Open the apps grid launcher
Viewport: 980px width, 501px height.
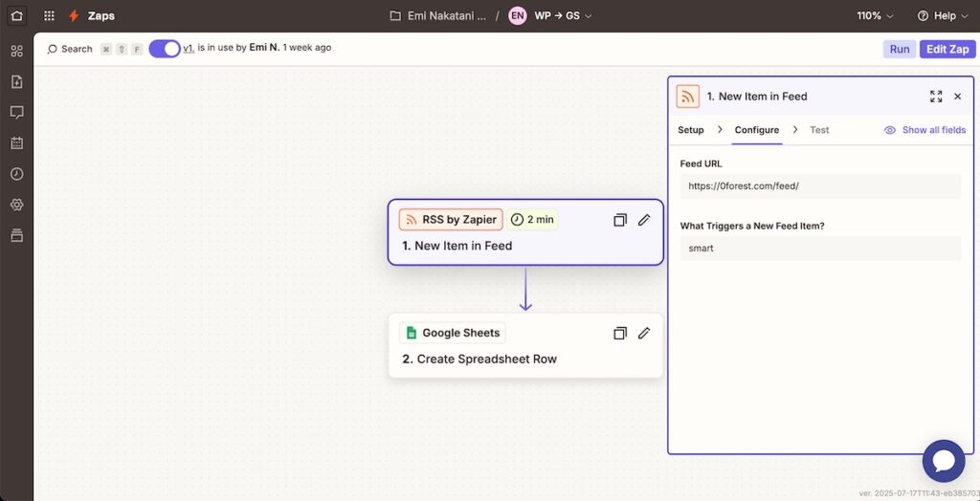pos(49,15)
